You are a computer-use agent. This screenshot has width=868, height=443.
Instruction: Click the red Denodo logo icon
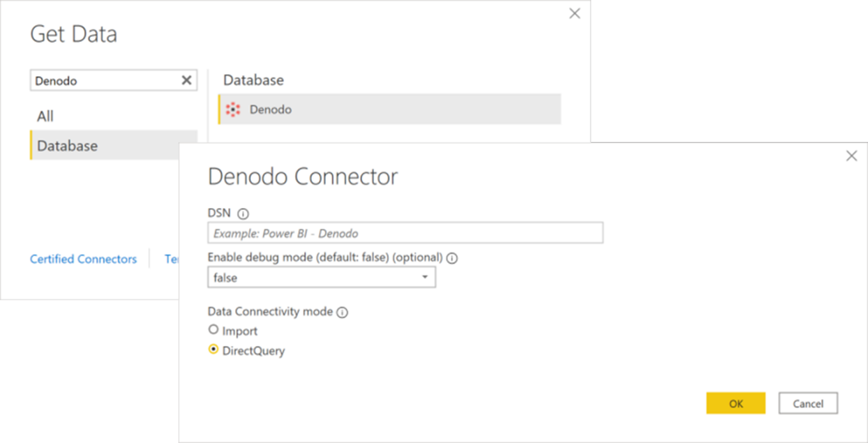pos(233,110)
